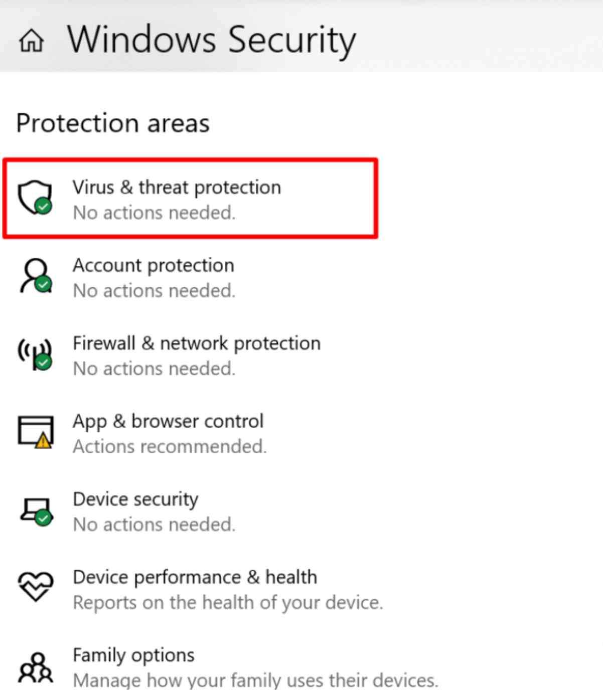The width and height of the screenshot is (603, 700).
Task: Open the Account protection title link
Action: [154, 265]
